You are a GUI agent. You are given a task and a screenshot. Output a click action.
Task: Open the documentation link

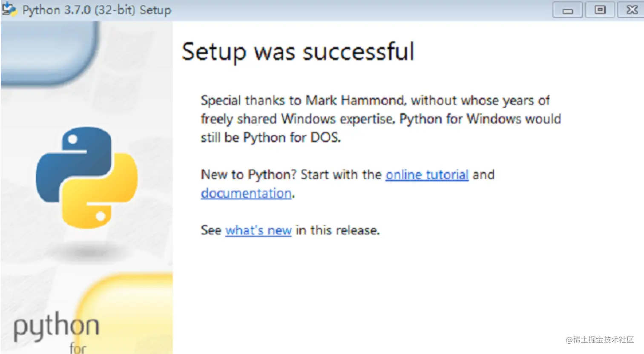(x=246, y=193)
